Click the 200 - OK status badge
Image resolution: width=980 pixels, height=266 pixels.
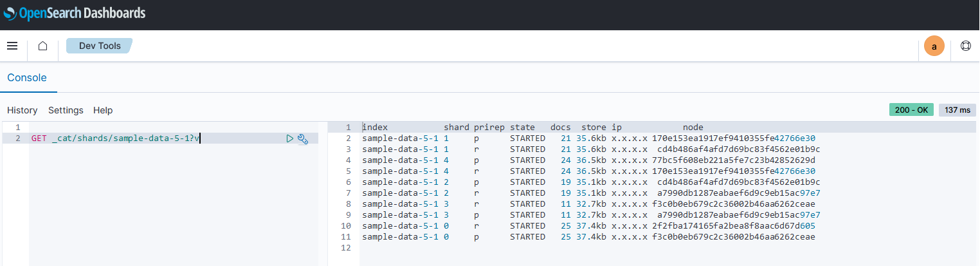click(911, 110)
